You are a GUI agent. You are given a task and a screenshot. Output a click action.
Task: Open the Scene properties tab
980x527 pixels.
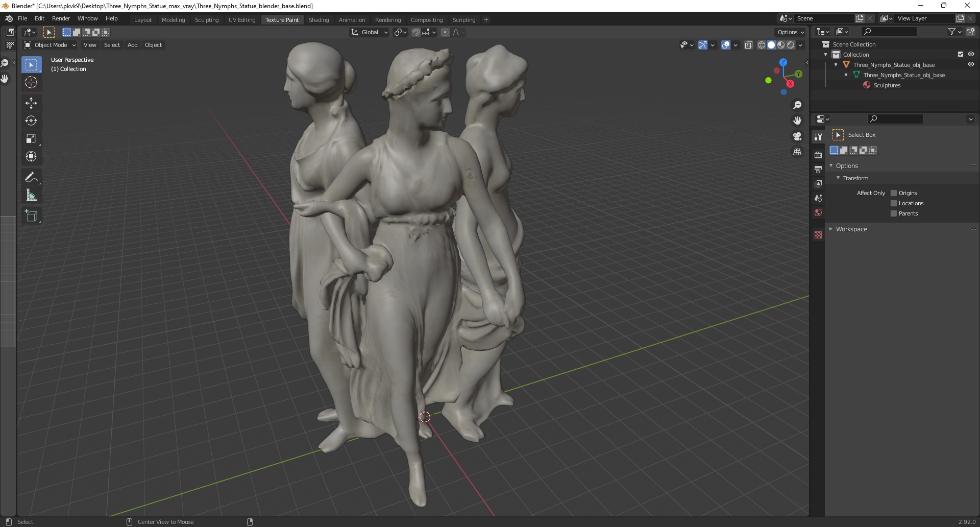818,198
